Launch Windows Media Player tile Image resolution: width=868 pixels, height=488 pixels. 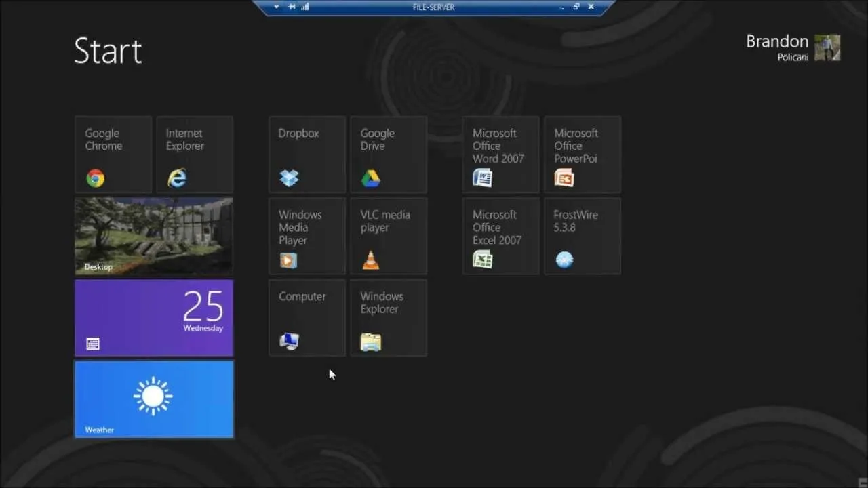click(307, 236)
